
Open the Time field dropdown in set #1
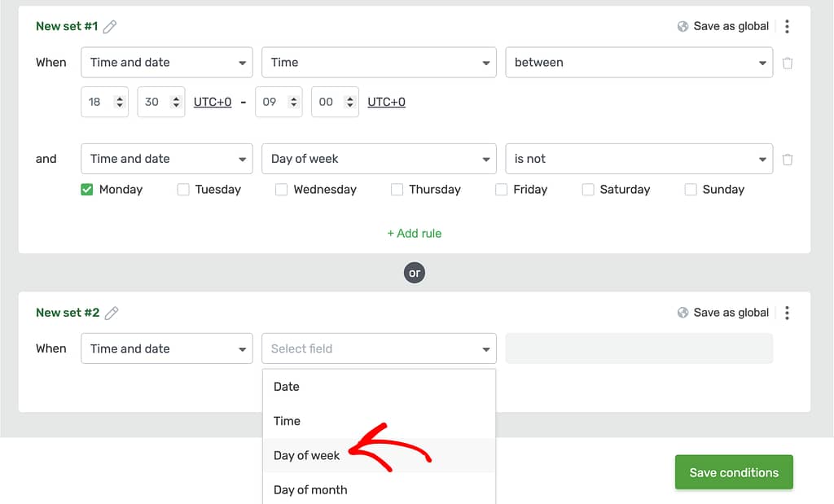pyautogui.click(x=380, y=62)
